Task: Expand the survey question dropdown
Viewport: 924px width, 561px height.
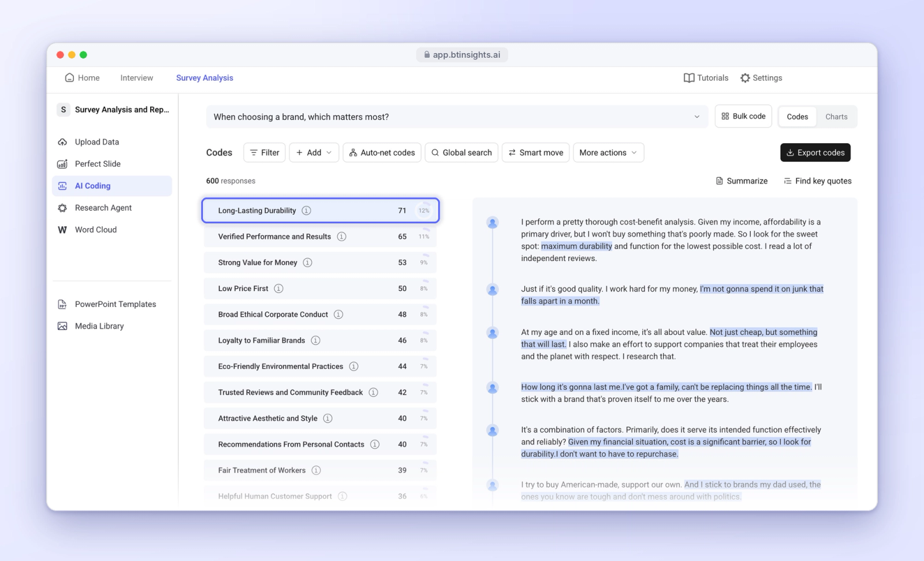Action: pyautogui.click(x=457, y=117)
